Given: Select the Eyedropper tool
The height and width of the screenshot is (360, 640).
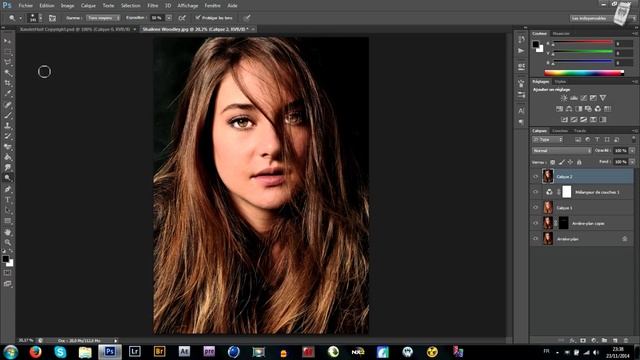Looking at the screenshot, I should point(7,94).
